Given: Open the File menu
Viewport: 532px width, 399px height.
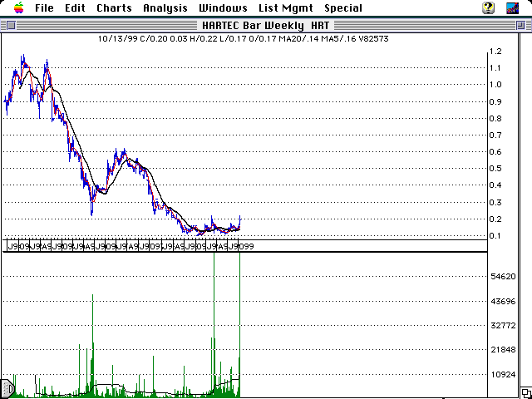Looking at the screenshot, I should point(44,7).
